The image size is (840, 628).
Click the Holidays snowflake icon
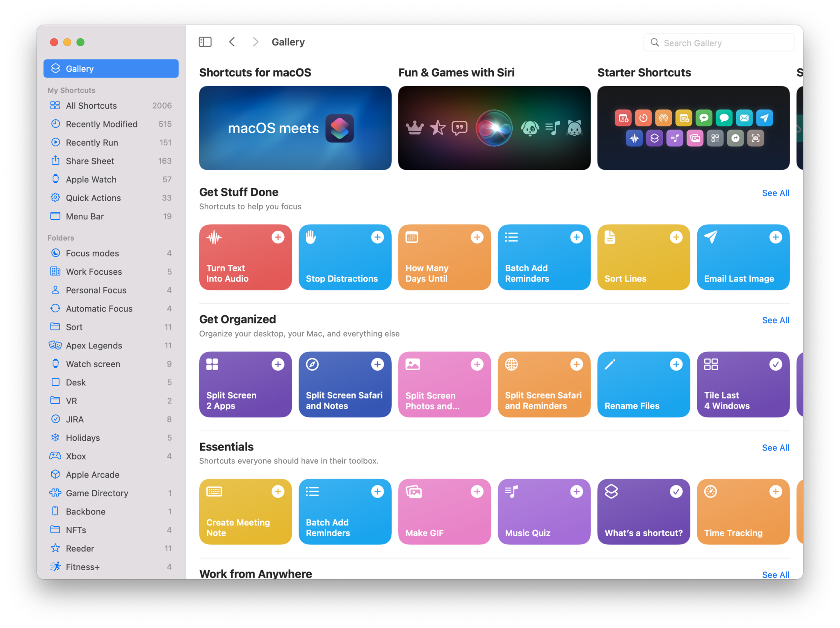55,437
